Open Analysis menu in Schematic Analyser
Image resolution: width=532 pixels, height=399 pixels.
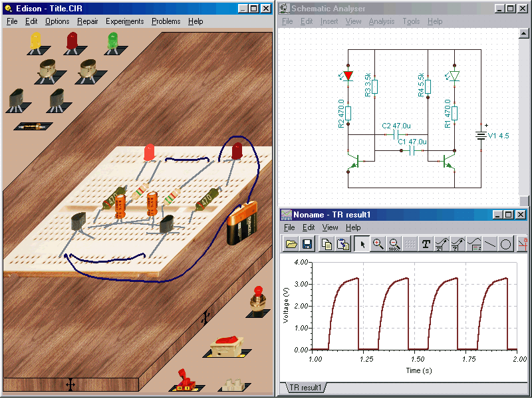381,21
